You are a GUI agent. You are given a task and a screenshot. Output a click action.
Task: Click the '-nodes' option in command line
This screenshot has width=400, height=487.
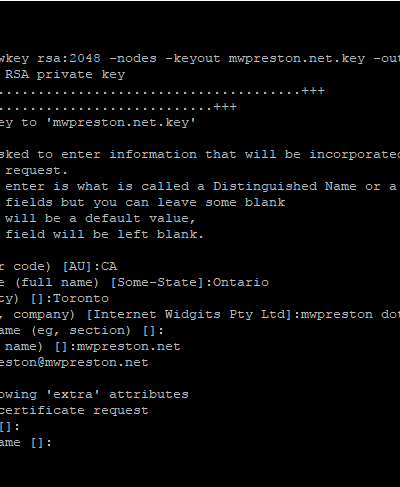[133, 59]
